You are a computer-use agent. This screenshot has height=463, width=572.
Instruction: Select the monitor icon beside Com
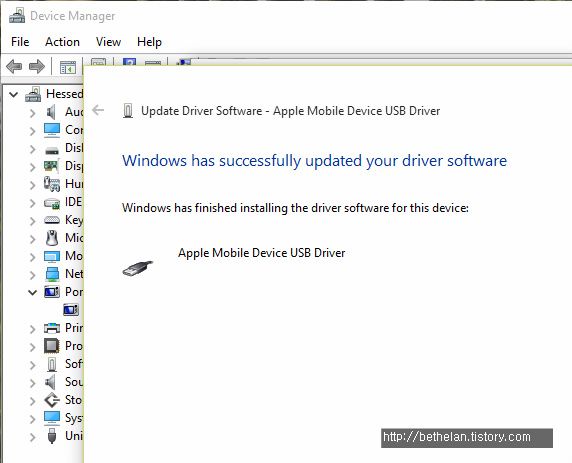click(52, 130)
